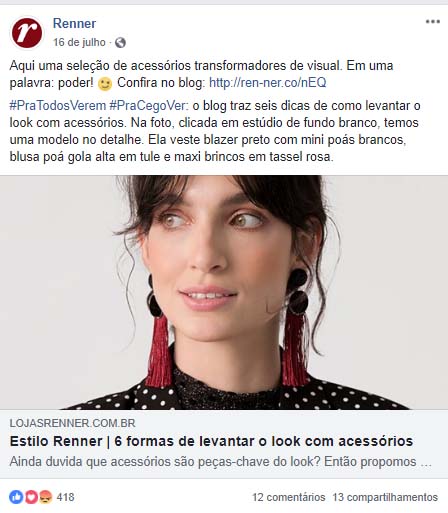This screenshot has width=448, height=513.
Task: Open the three-dot post options menu
Action: click(x=432, y=22)
